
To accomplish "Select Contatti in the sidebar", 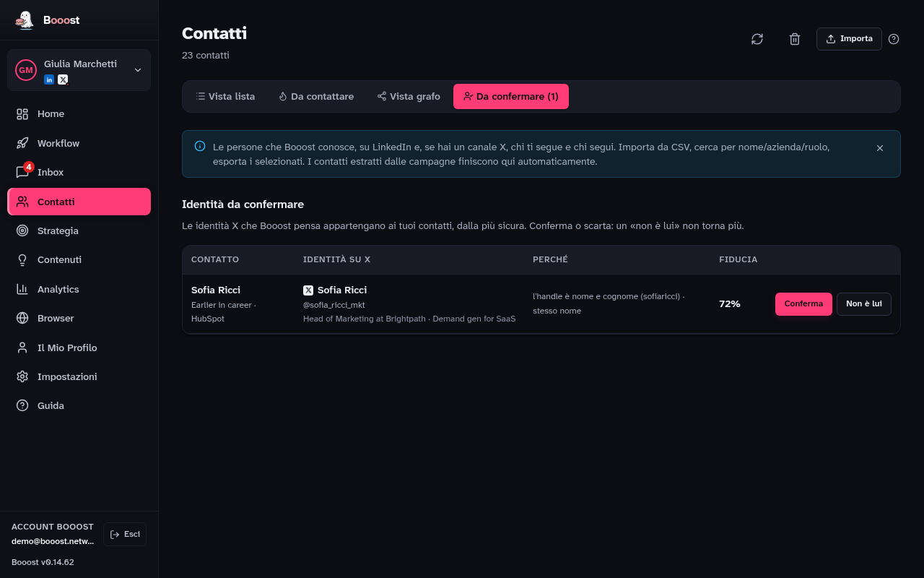I will point(79,202).
